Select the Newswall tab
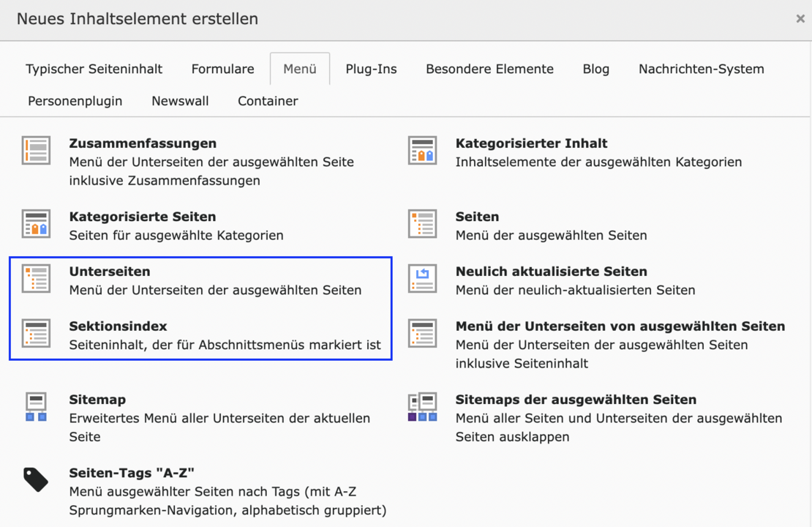This screenshot has height=527, width=812. (x=180, y=101)
